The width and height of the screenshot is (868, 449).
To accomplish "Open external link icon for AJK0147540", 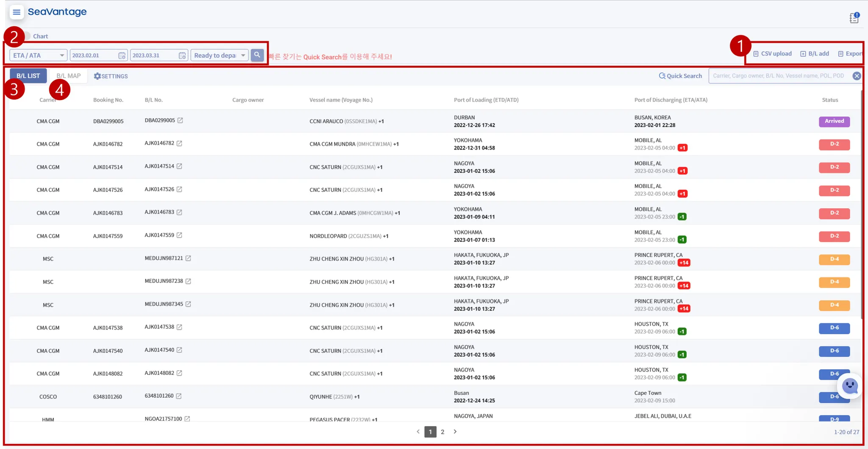I will [x=179, y=350].
